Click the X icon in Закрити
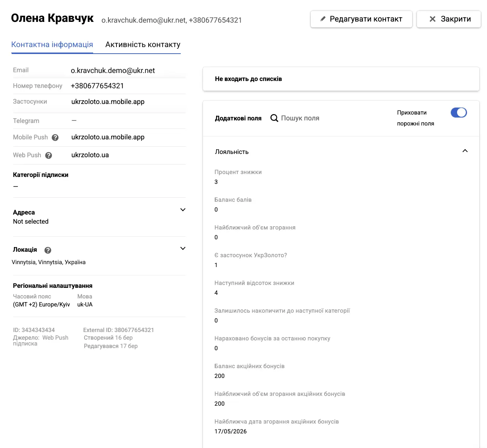487x448 pixels. point(433,19)
